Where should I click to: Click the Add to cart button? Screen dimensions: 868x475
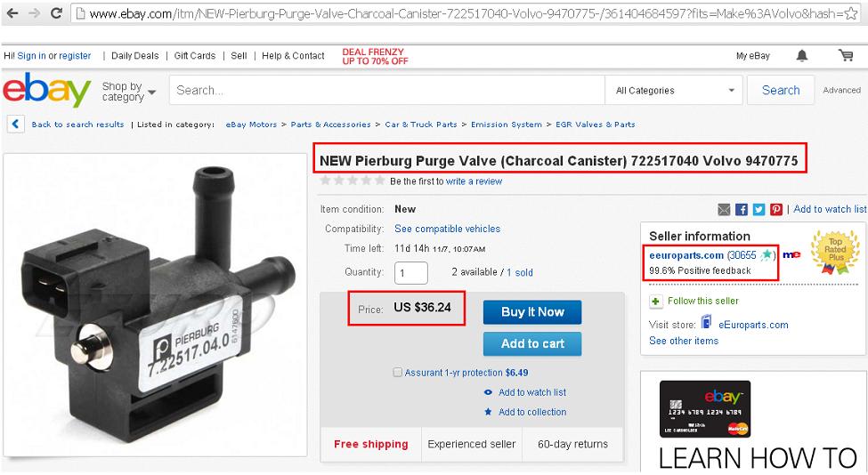coord(532,344)
